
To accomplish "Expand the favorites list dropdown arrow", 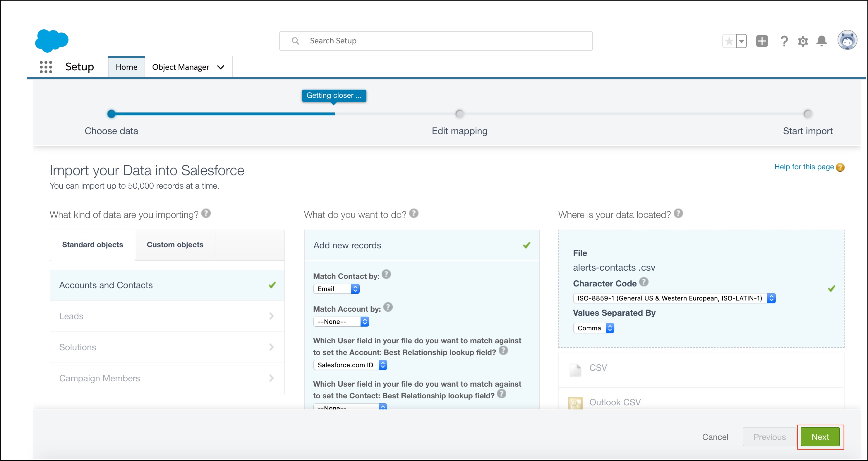I will click(x=741, y=41).
